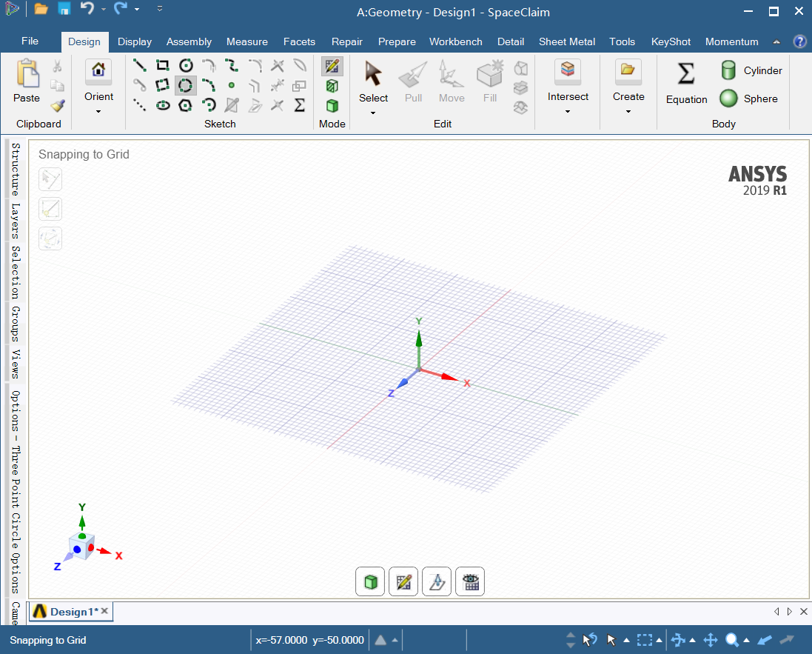Click the Paste clipboard icon

click(x=27, y=81)
